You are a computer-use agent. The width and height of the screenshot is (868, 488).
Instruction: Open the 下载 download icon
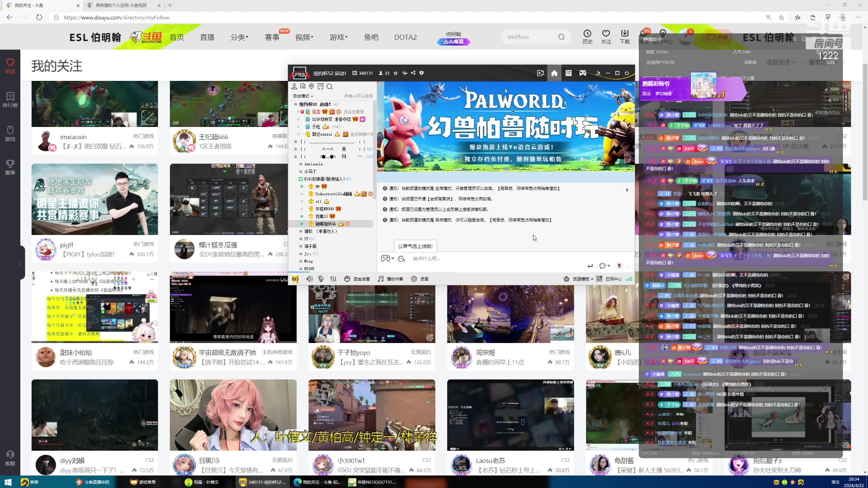625,37
